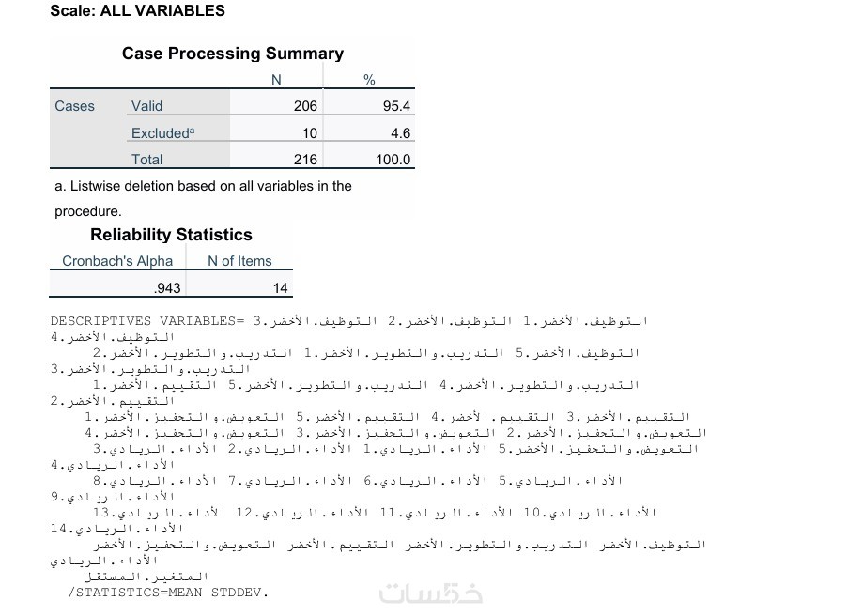The image size is (863, 616).
Task: Select the Valid N value 206
Action: 305,106
